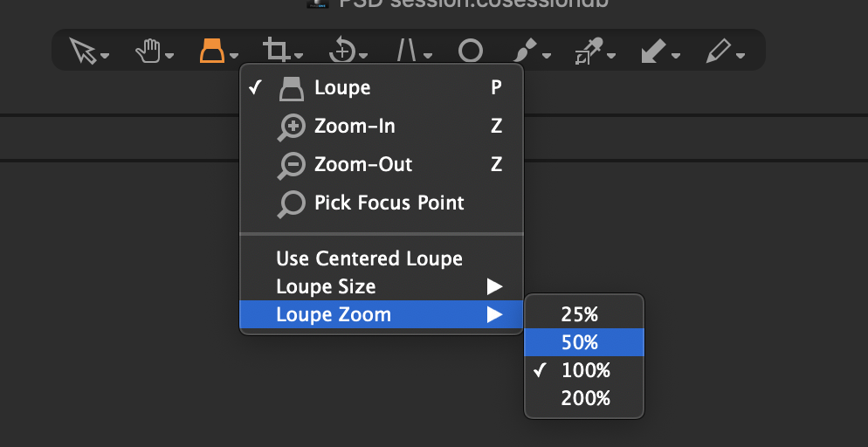
Task: Select the circle spot removal tool
Action: (471, 52)
